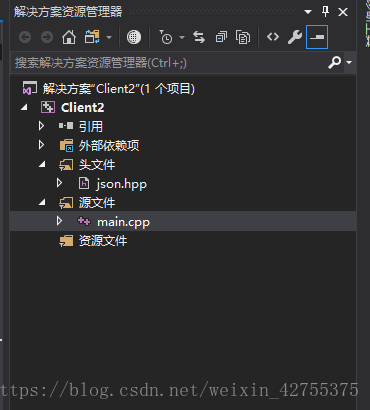Collapse the Client2 project node
This screenshot has height=410, width=370.
pyautogui.click(x=24, y=108)
